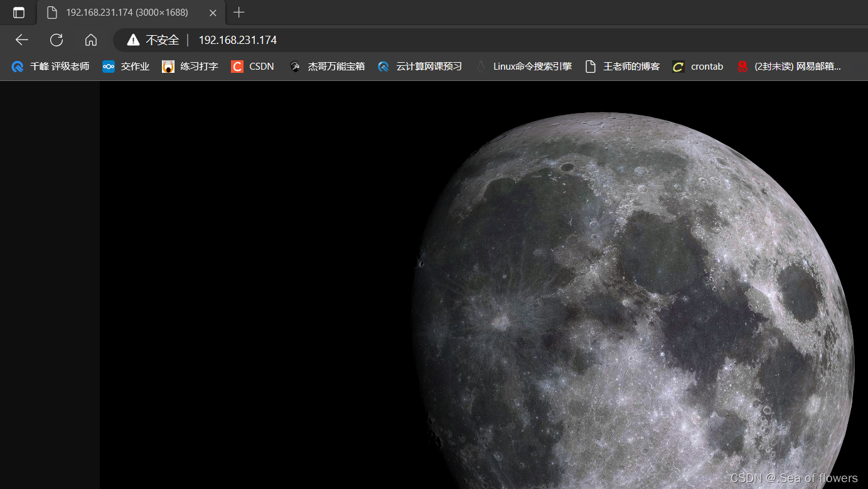The width and height of the screenshot is (868, 489).
Task: Focus the address bar showing 192.168.231.174
Action: point(490,40)
